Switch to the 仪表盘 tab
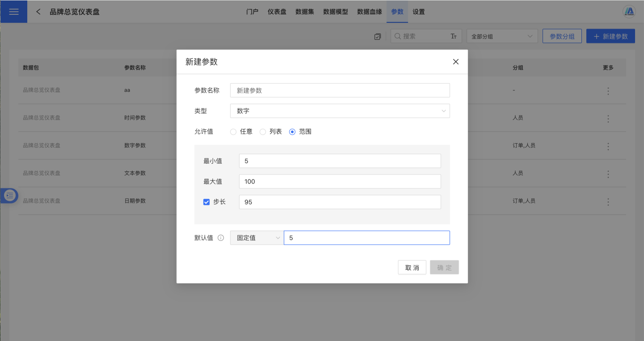Viewport: 644px width, 341px height. point(277,12)
